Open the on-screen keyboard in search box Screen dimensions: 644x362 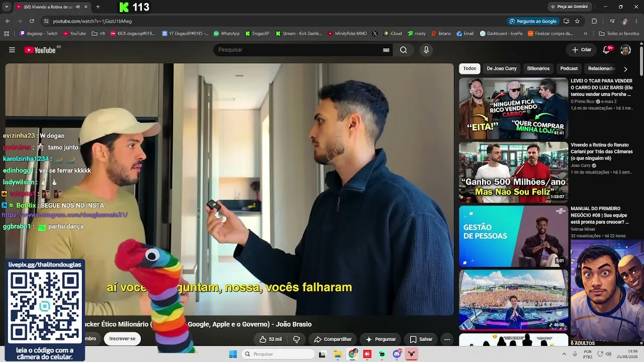point(386,50)
